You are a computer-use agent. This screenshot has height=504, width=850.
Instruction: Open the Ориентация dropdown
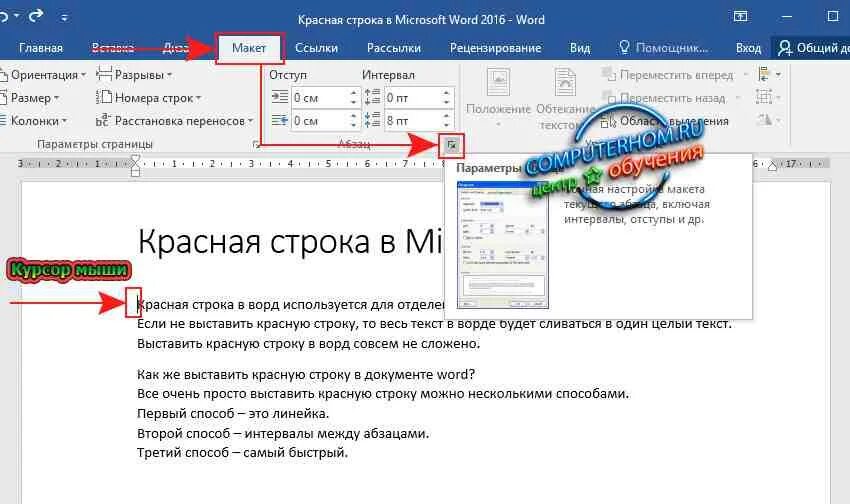point(43,75)
